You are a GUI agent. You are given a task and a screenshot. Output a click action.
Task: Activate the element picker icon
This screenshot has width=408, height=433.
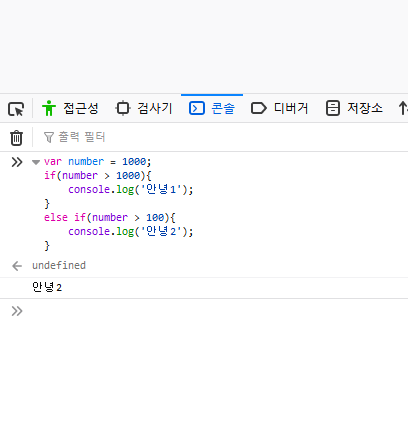pos(16,108)
